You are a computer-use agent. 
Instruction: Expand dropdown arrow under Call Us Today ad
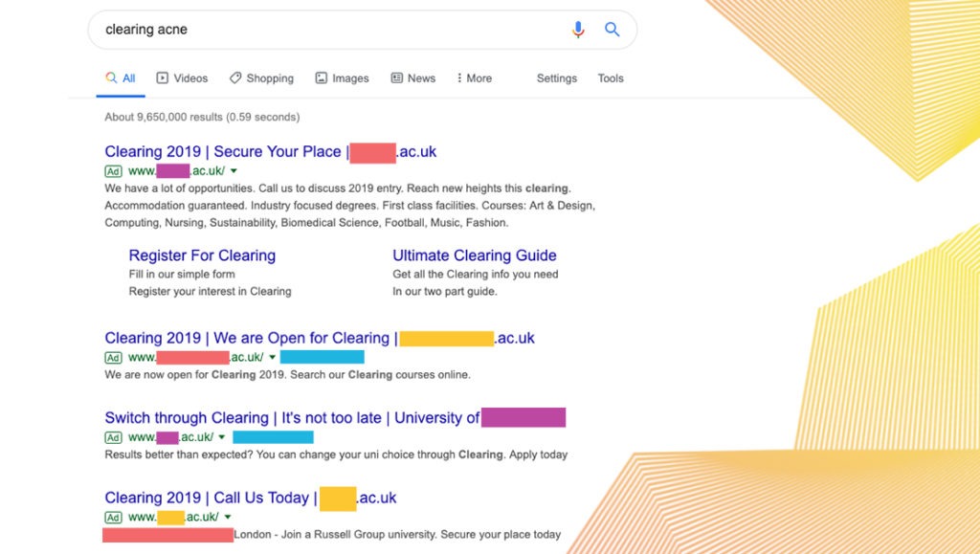(x=228, y=517)
